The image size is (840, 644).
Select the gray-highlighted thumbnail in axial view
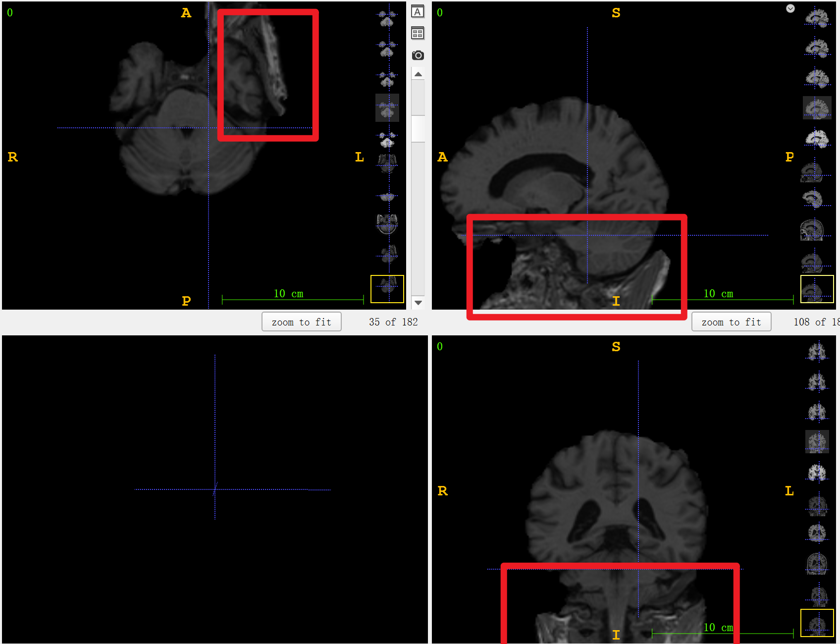[x=387, y=107]
